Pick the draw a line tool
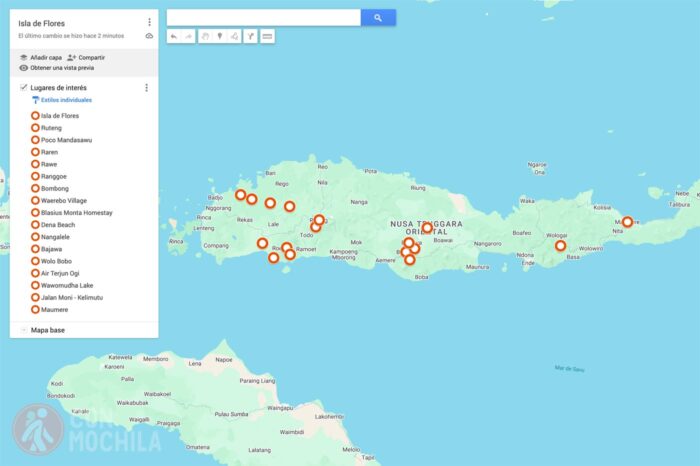Viewport: 700px width, 466px height. [x=235, y=37]
